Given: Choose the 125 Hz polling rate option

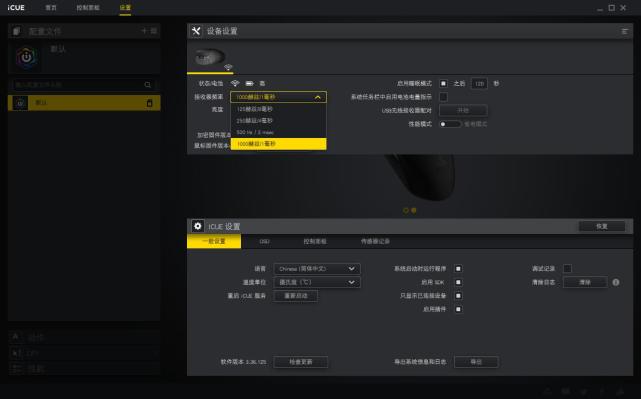Looking at the screenshot, I should tap(278, 109).
